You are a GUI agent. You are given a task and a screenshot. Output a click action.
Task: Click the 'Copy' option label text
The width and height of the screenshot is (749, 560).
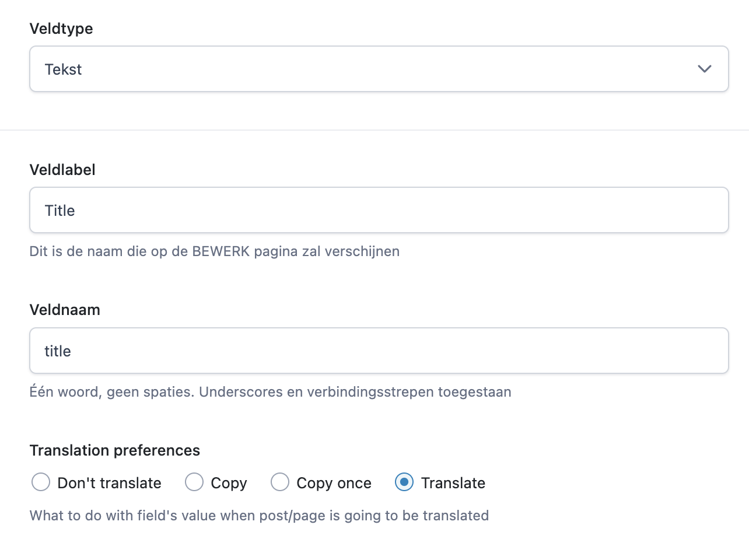tap(229, 484)
